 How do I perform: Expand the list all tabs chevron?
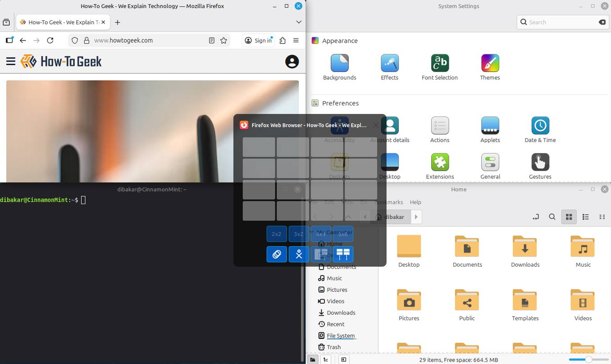pos(299,22)
